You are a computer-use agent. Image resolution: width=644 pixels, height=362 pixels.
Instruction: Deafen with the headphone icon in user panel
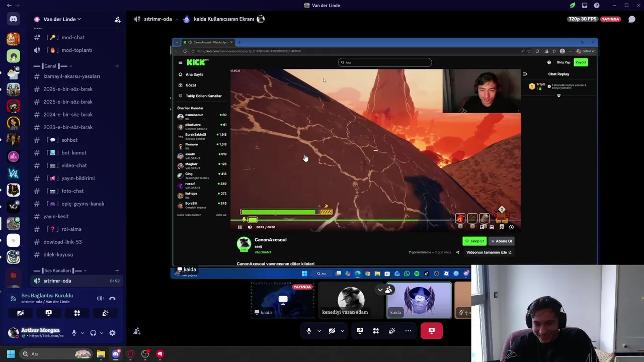(x=93, y=333)
